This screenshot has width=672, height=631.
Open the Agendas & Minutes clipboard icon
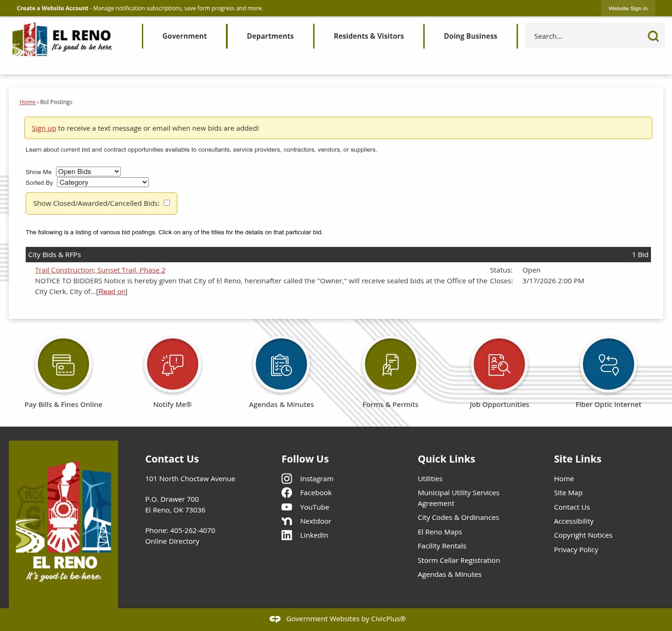[281, 364]
